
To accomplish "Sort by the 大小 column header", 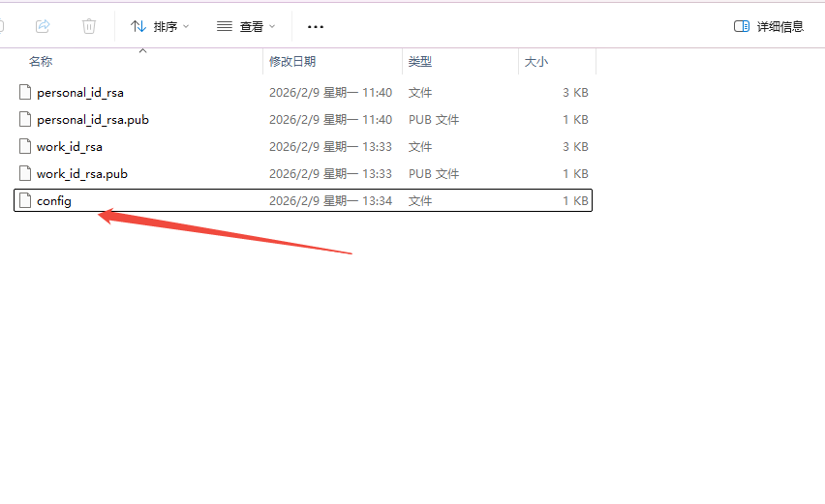I will coord(536,62).
